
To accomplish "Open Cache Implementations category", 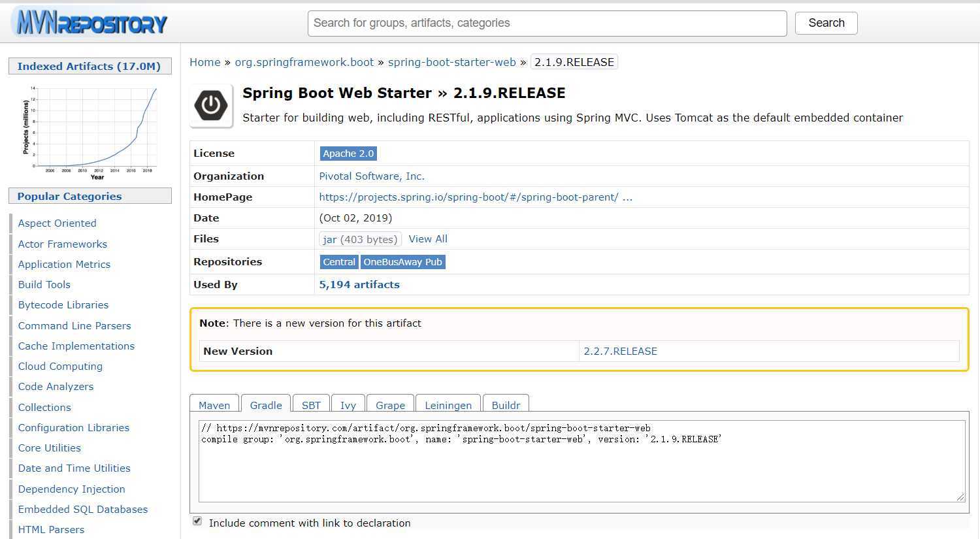I will 76,346.
